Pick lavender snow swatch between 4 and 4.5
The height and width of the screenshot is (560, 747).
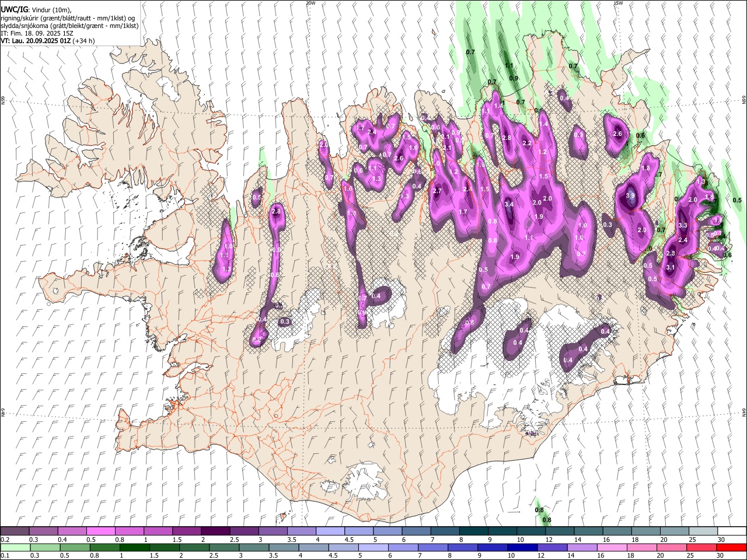click(x=330, y=531)
